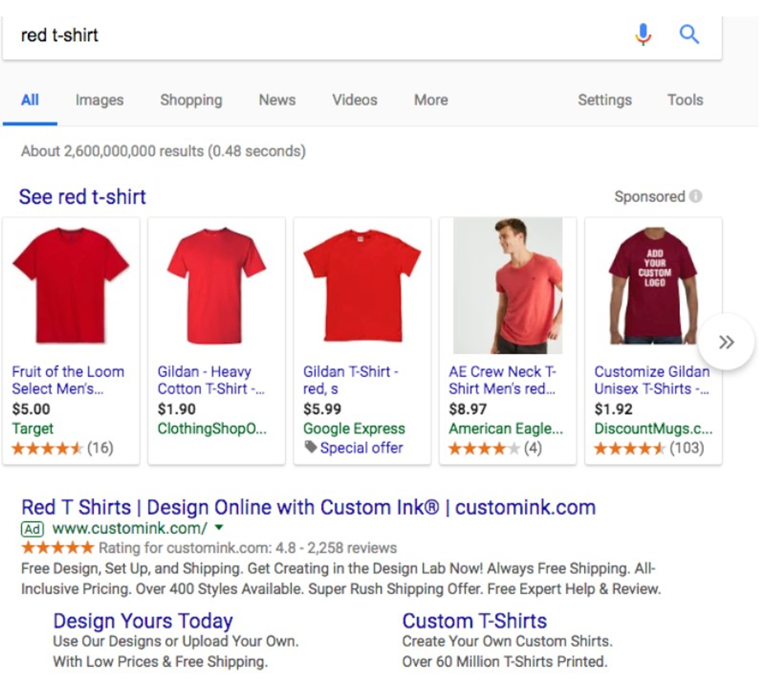Viewport: 760px width, 700px height.
Task: Click the AE Crew Neck model photo
Action: (x=507, y=286)
